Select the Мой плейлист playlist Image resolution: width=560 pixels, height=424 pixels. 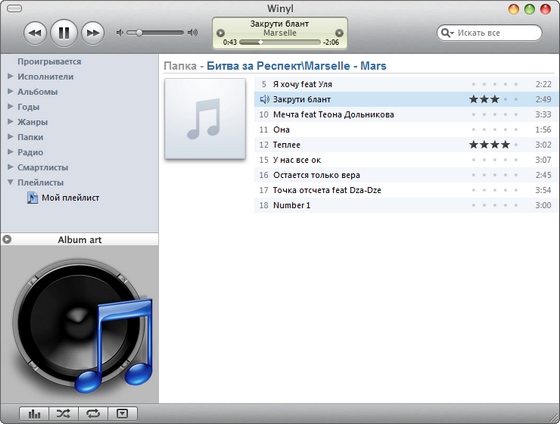pyautogui.click(x=70, y=198)
